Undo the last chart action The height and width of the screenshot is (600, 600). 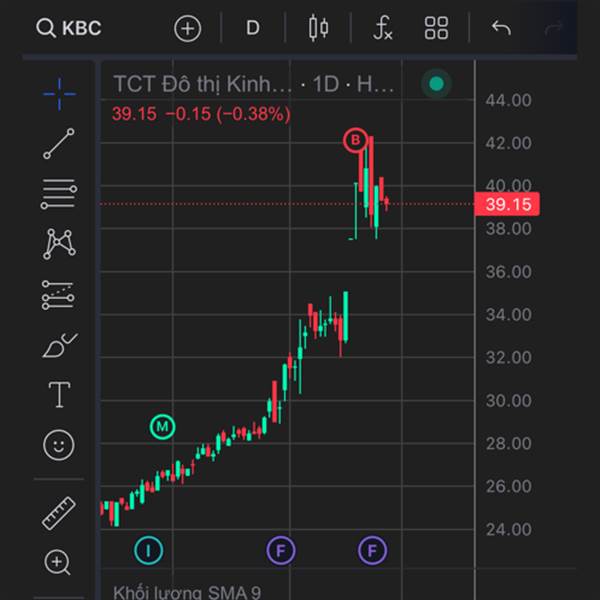pyautogui.click(x=501, y=28)
